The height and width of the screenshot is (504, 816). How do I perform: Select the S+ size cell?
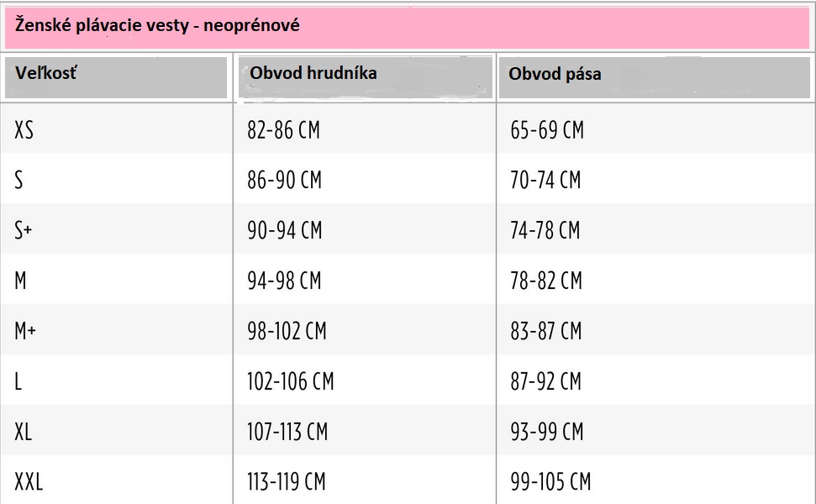(23, 230)
